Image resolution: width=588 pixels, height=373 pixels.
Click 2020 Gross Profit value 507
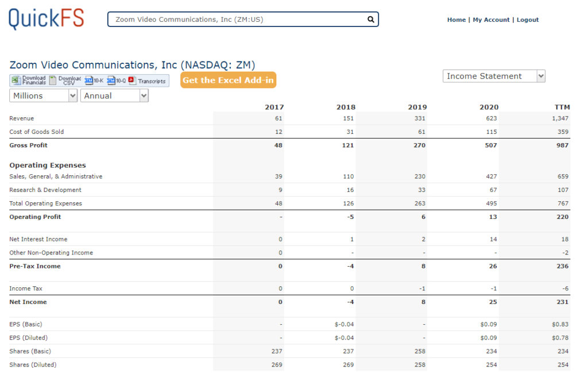[x=491, y=145]
